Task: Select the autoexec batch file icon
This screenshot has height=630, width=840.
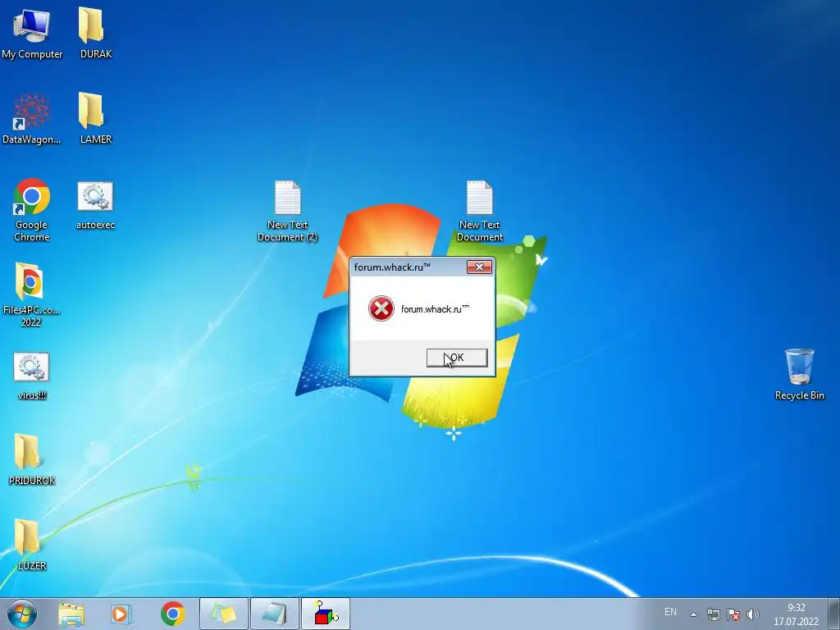Action: click(95, 205)
